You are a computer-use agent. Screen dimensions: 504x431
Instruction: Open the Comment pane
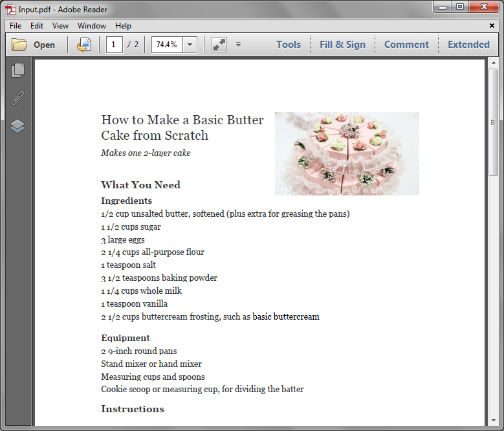tap(406, 45)
